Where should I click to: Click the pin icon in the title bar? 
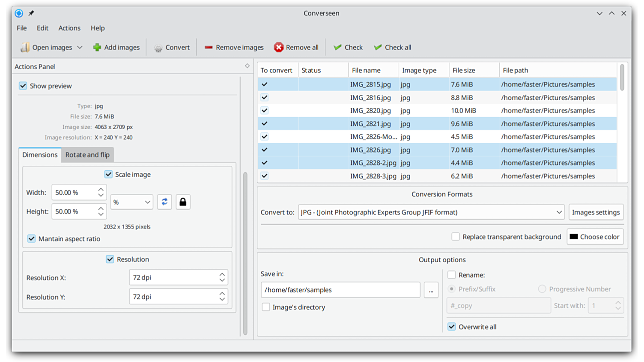(x=31, y=13)
